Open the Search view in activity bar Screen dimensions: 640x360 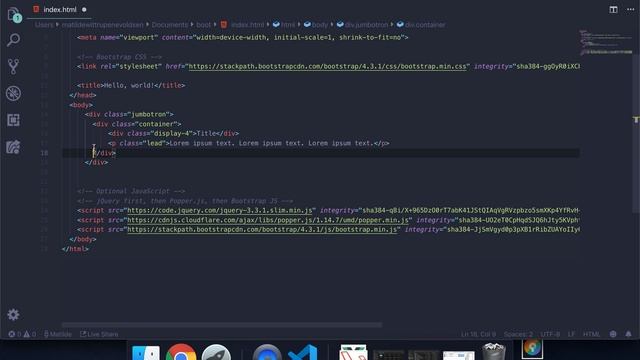coord(13,40)
